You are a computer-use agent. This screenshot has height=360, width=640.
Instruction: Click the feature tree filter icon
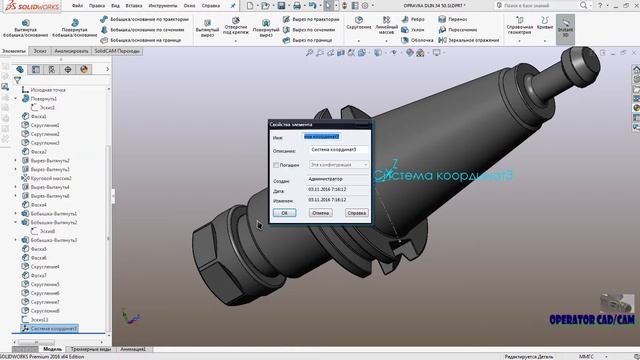point(17,80)
